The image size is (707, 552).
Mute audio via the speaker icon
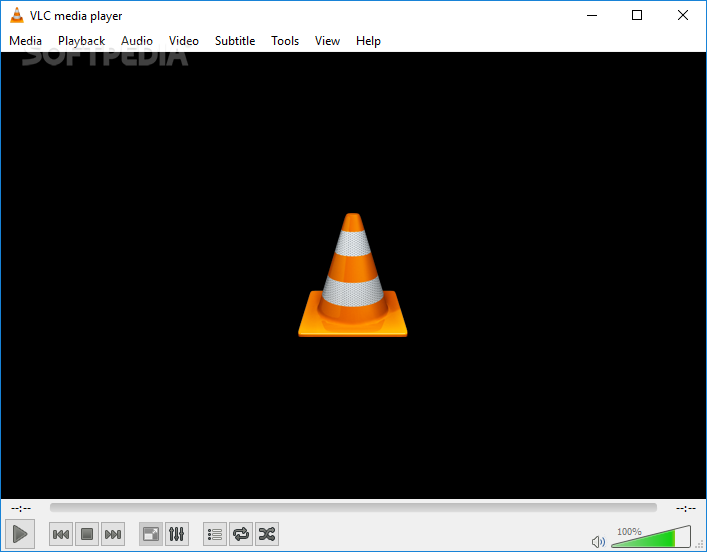pyautogui.click(x=598, y=541)
